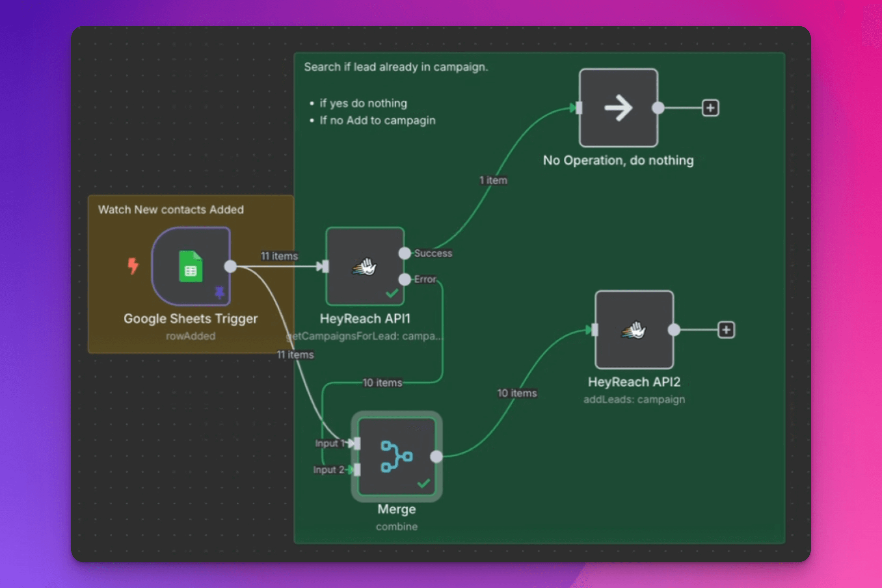Click the Success output connector of HeyReach API1
Screen dimensions: 882x588
pos(405,253)
